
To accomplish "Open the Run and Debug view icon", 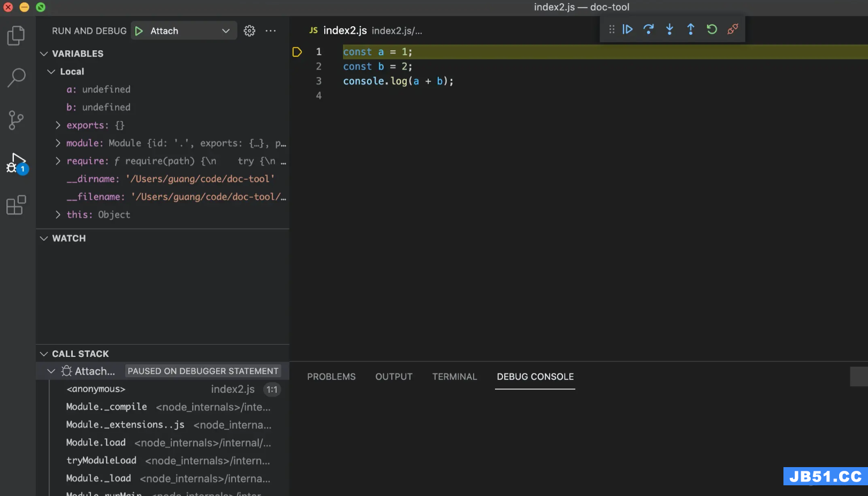I will click(17, 163).
